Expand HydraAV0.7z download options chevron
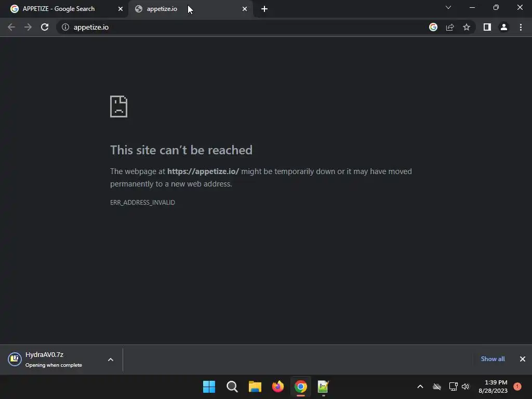 click(x=111, y=360)
